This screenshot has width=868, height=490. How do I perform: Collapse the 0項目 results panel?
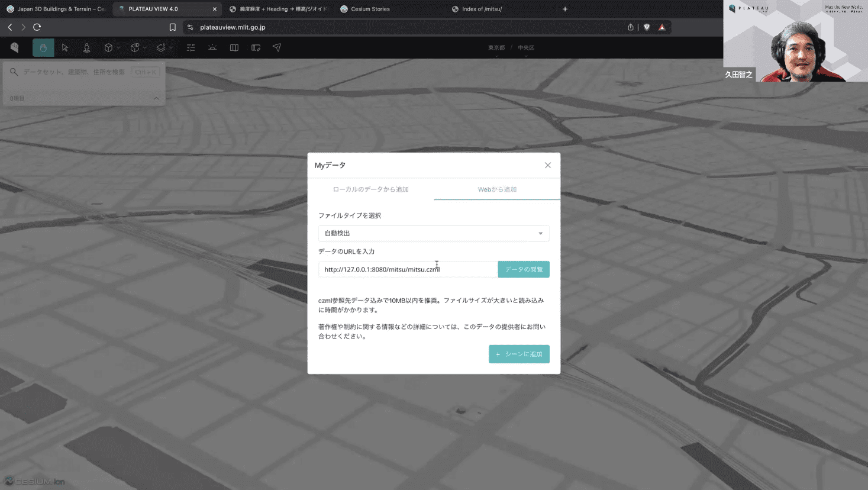(x=156, y=98)
